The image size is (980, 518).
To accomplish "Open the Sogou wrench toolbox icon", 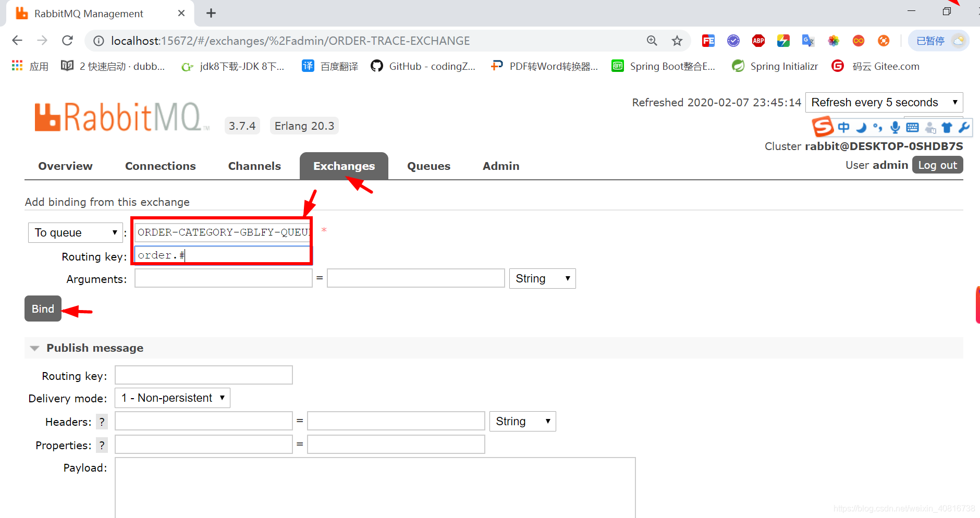I will click(964, 127).
